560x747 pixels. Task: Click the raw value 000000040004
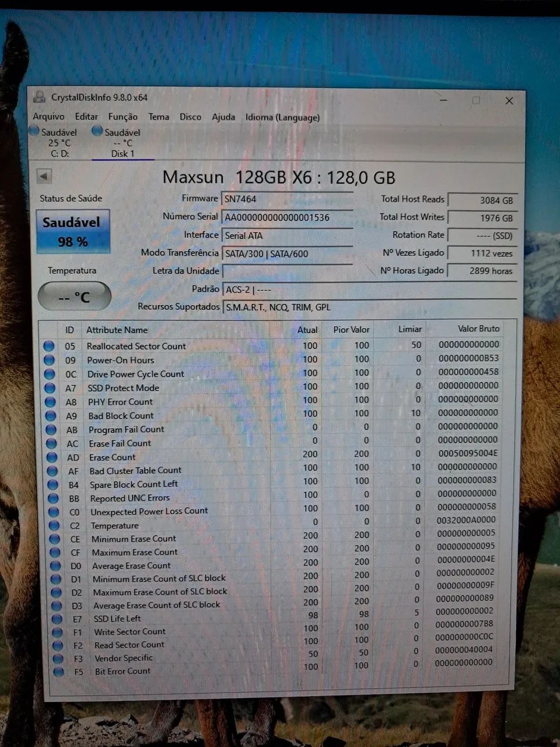pyautogui.click(x=464, y=649)
